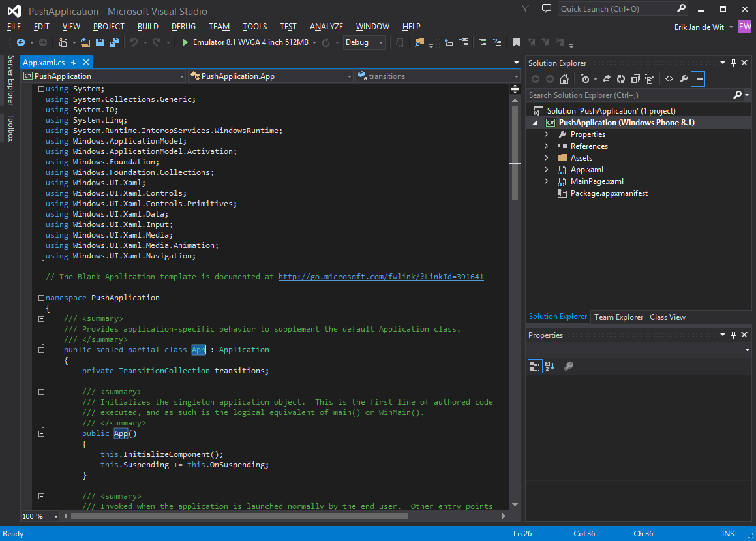Collapse the PushApplication project node
756x541 pixels.
535,122
